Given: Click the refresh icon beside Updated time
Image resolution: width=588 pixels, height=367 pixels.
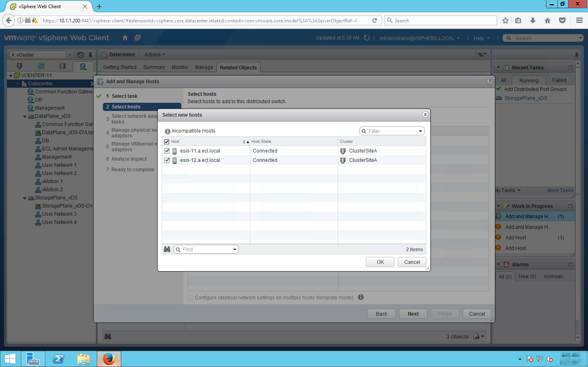Looking at the screenshot, I should (x=366, y=38).
